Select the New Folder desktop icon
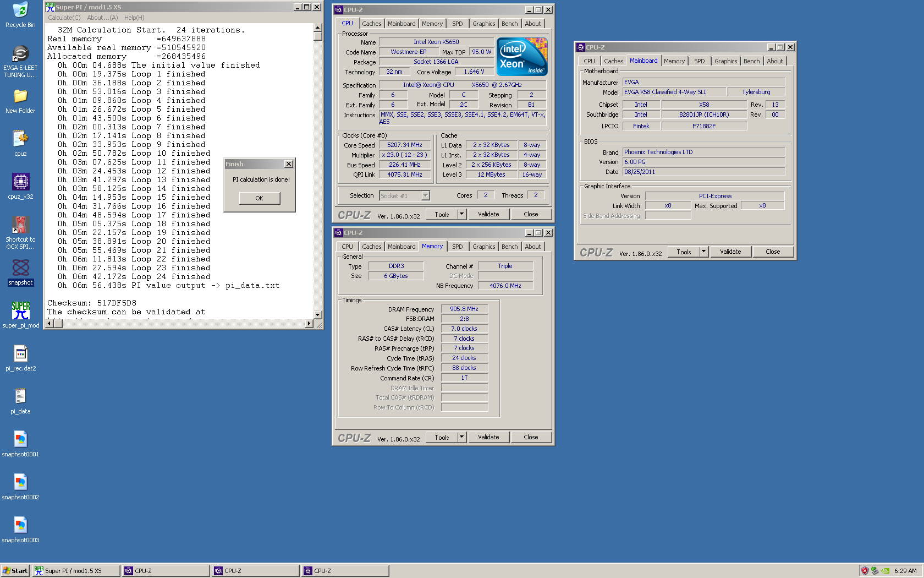The height and width of the screenshot is (578, 924). click(20, 101)
